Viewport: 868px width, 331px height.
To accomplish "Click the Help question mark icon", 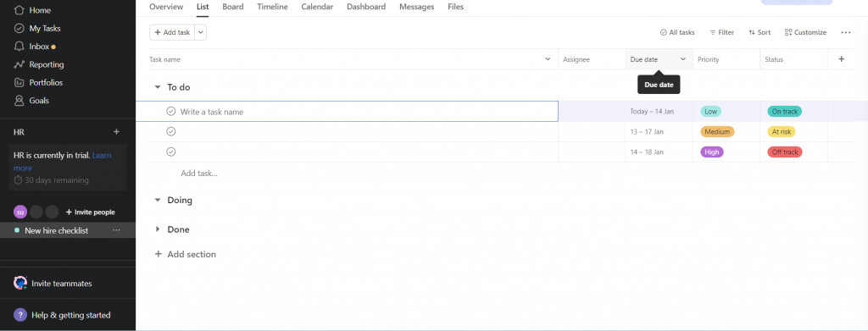I will (20, 315).
